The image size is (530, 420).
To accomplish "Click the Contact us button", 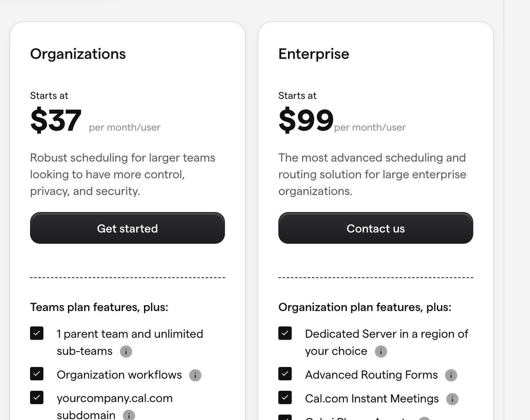I will click(375, 228).
